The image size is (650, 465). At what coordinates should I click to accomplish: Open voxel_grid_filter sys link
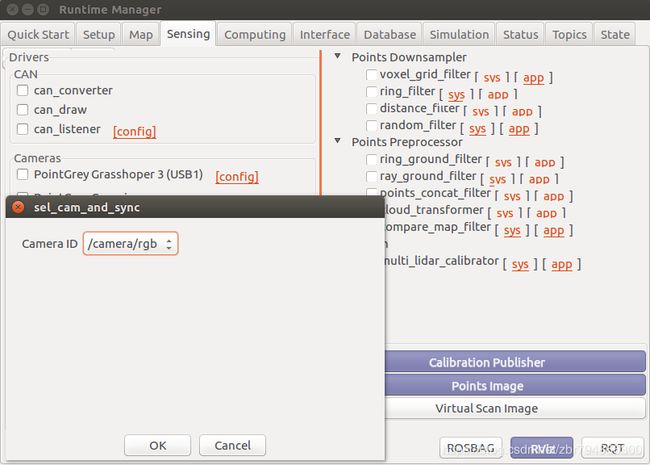(492, 78)
